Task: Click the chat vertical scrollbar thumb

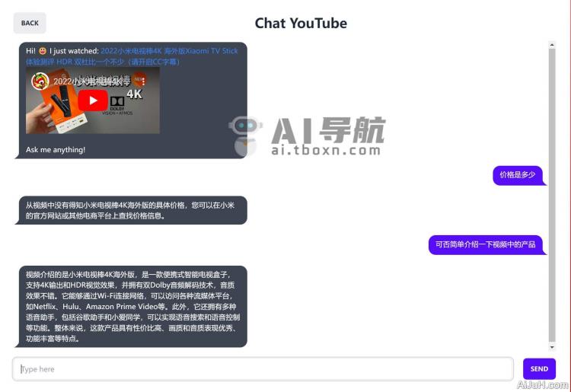Action: tap(552, 196)
